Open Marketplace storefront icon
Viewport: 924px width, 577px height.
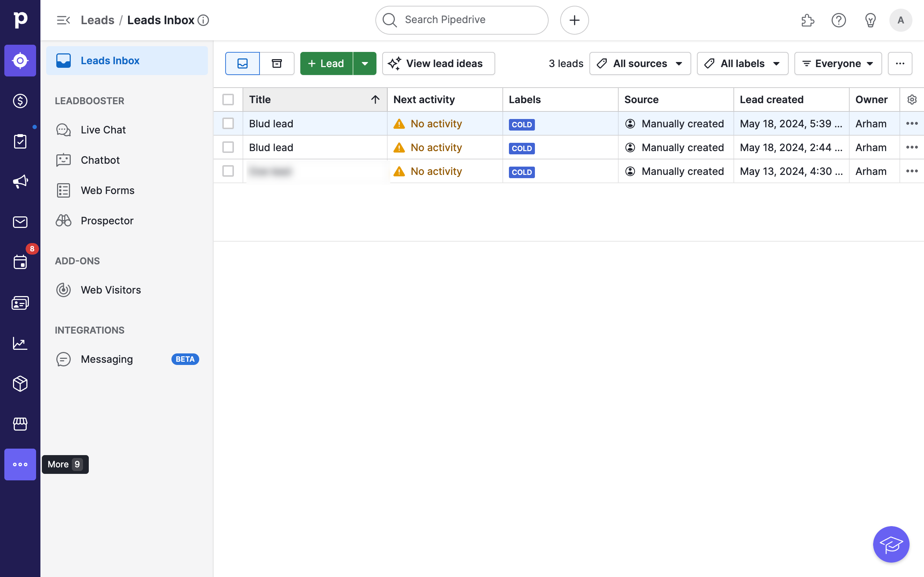tap(20, 424)
